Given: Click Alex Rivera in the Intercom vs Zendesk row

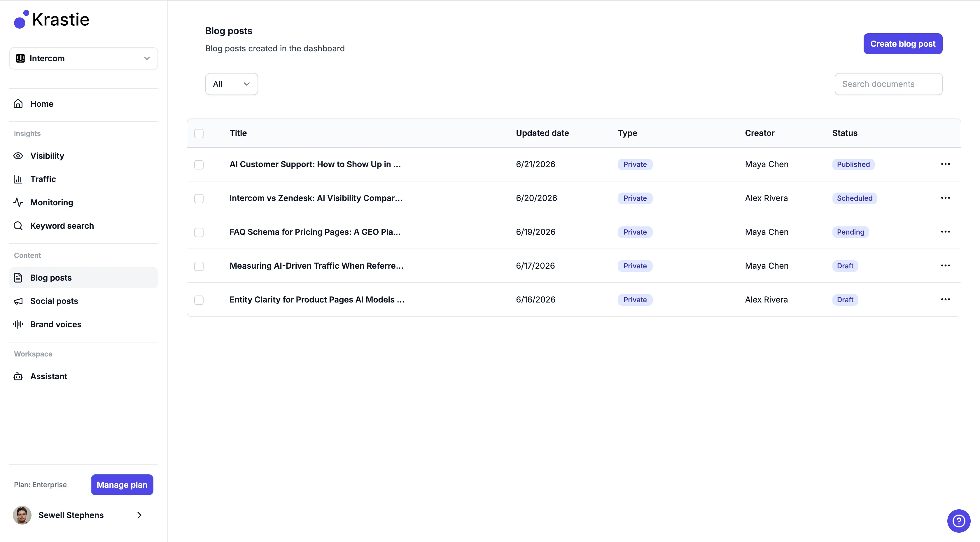Looking at the screenshot, I should pyautogui.click(x=766, y=198).
